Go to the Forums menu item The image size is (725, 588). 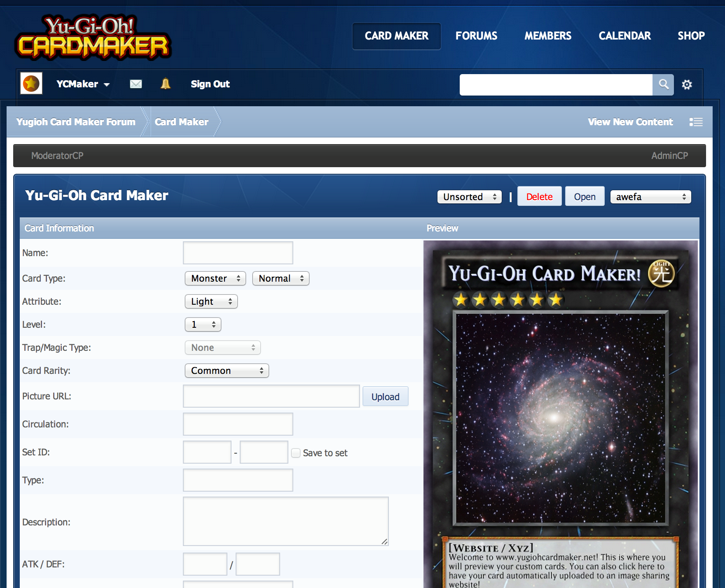point(476,36)
